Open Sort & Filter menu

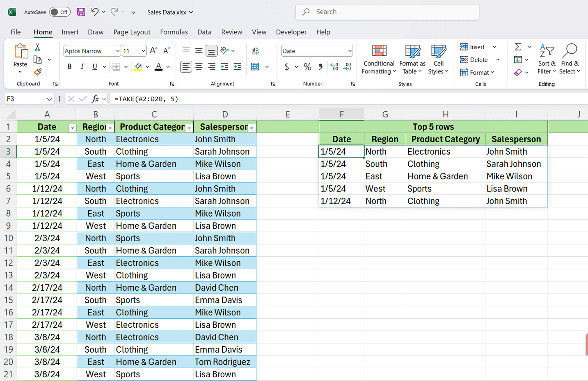pyautogui.click(x=547, y=60)
